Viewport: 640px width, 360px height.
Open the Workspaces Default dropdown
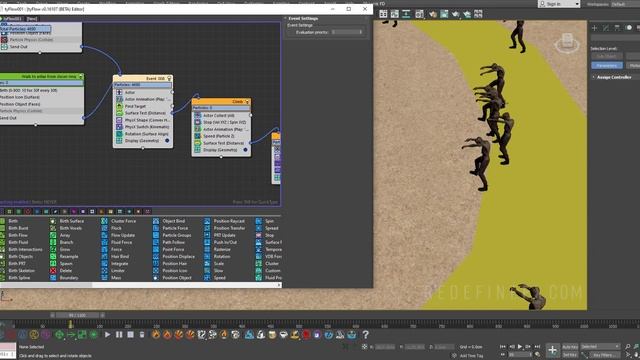coord(624,4)
